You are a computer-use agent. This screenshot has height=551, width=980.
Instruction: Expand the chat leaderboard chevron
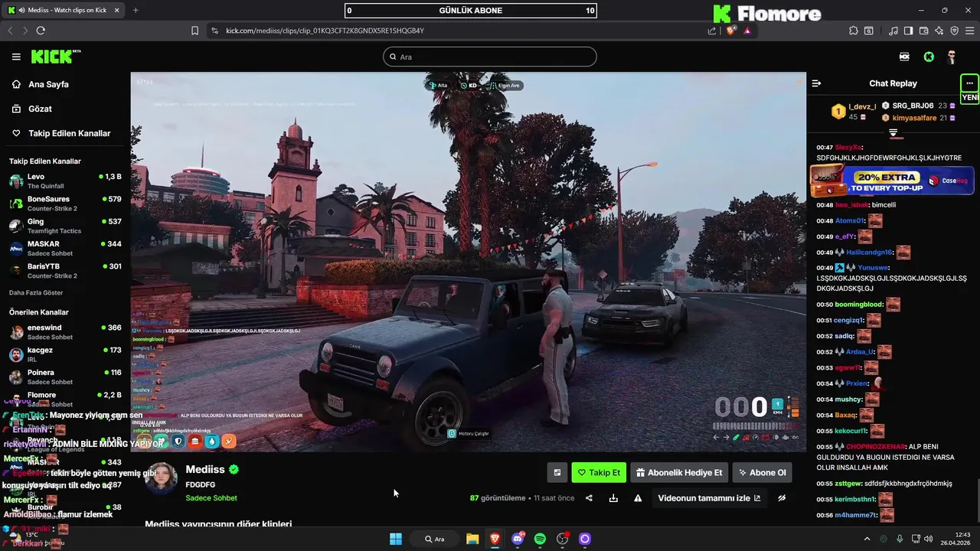tap(893, 133)
